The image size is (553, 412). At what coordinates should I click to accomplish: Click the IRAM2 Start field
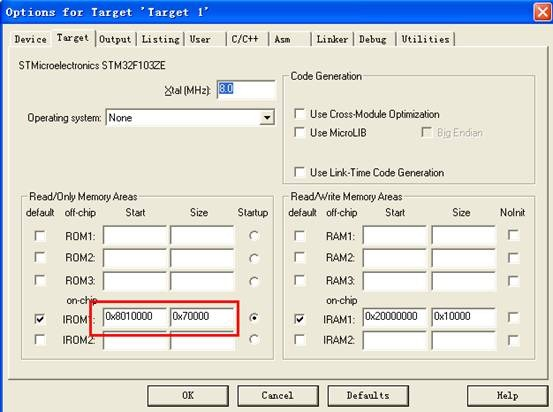pos(394,340)
